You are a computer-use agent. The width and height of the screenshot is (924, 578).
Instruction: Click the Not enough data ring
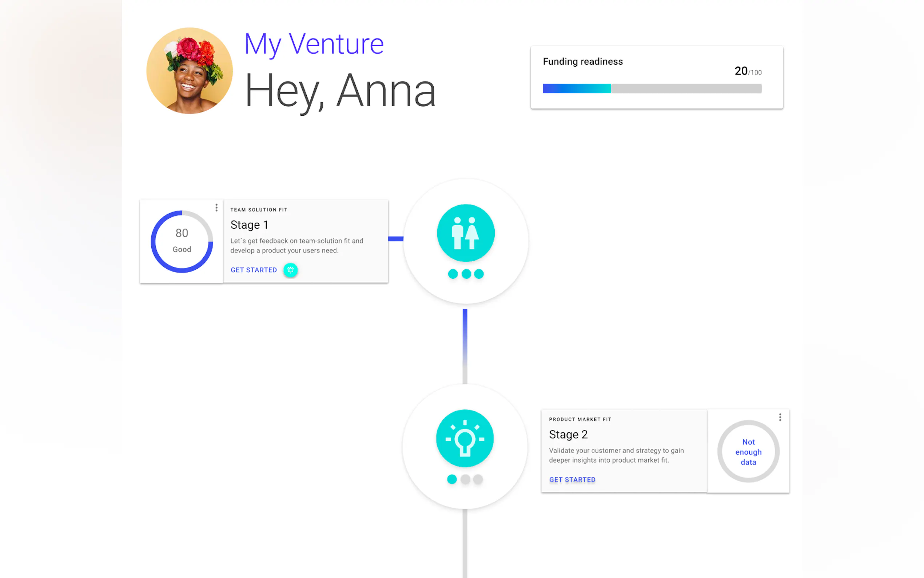pos(748,451)
